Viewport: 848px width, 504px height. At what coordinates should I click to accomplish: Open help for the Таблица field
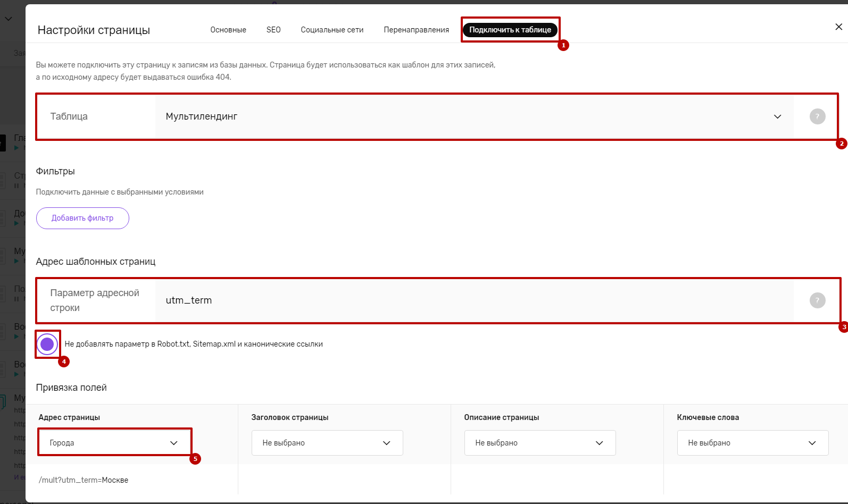click(817, 116)
